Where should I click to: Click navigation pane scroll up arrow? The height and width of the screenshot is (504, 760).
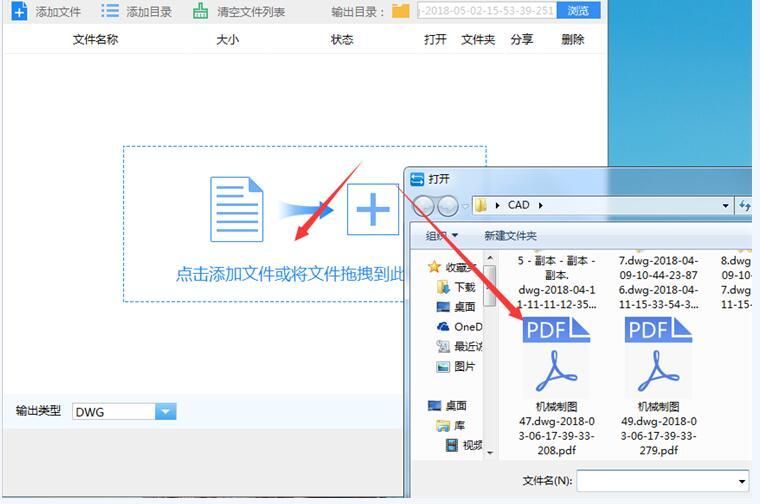(490, 257)
